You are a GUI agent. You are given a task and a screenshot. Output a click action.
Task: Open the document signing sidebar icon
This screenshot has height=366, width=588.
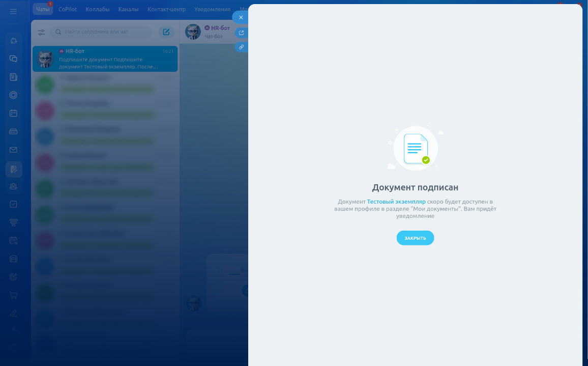coord(14,169)
